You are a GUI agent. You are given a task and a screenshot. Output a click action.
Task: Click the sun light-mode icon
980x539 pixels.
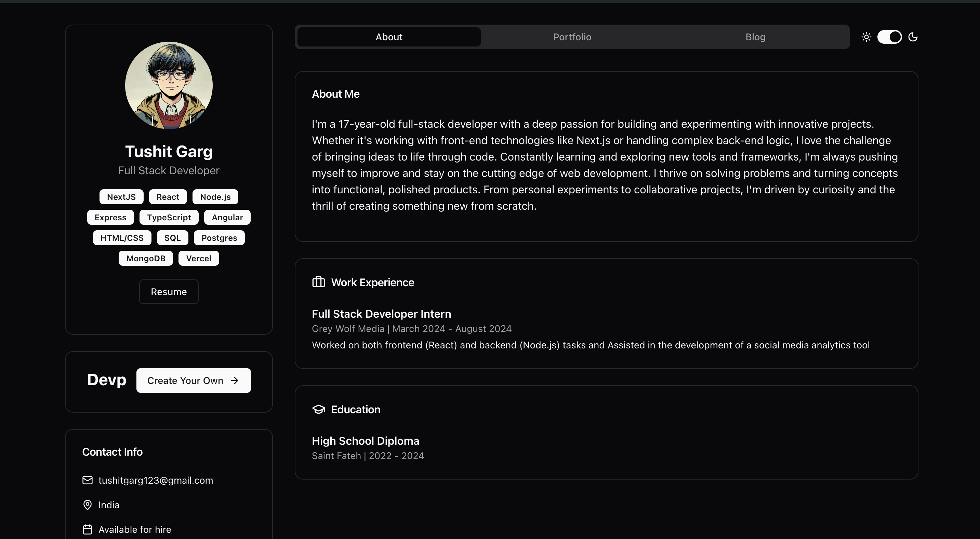pyautogui.click(x=866, y=37)
